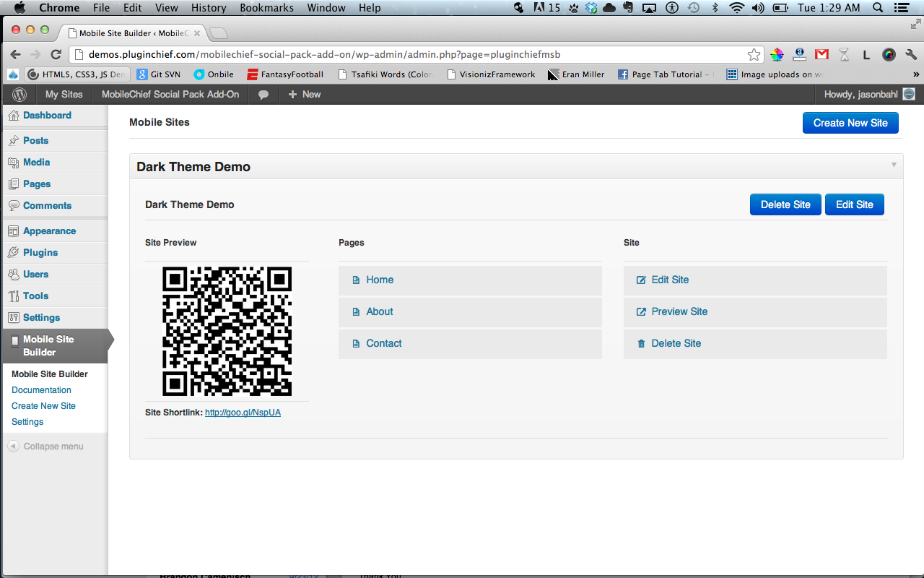Bookmark this page with the star icon

pos(754,54)
